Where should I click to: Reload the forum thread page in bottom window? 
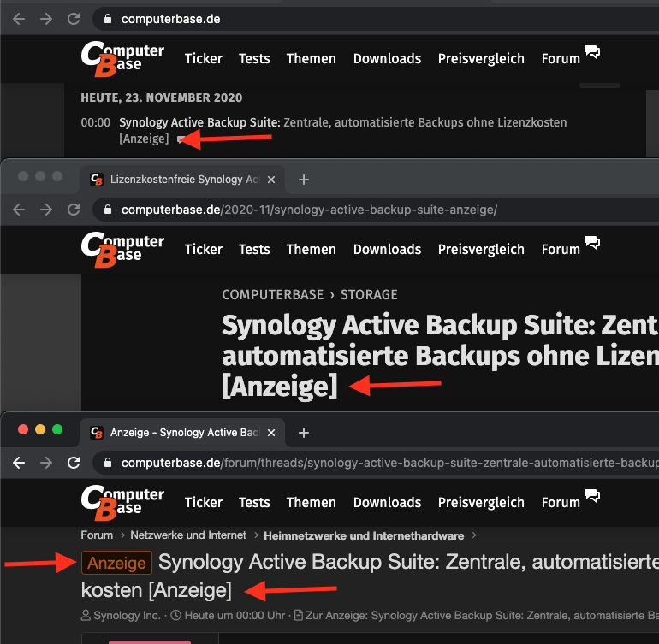click(74, 463)
